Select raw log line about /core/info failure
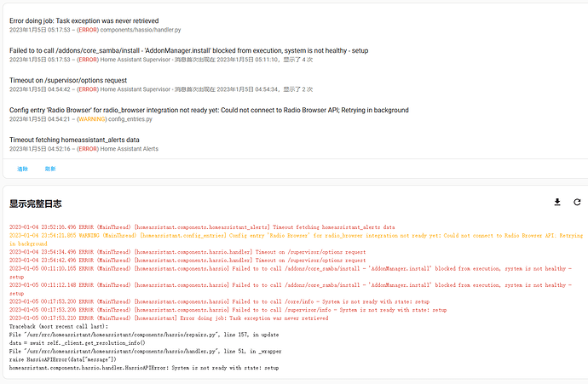Screen dimensions: 588x384 pyautogui.click(x=219, y=301)
